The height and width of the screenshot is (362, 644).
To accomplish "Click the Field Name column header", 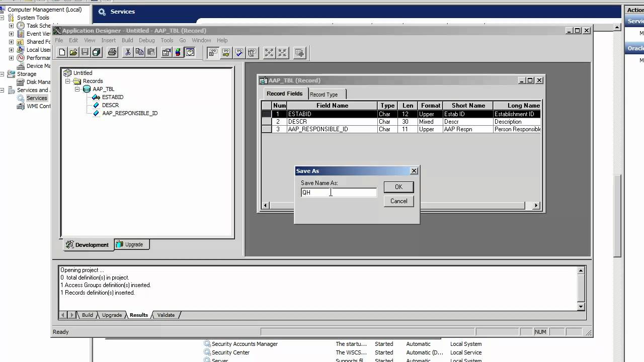I will [332, 106].
